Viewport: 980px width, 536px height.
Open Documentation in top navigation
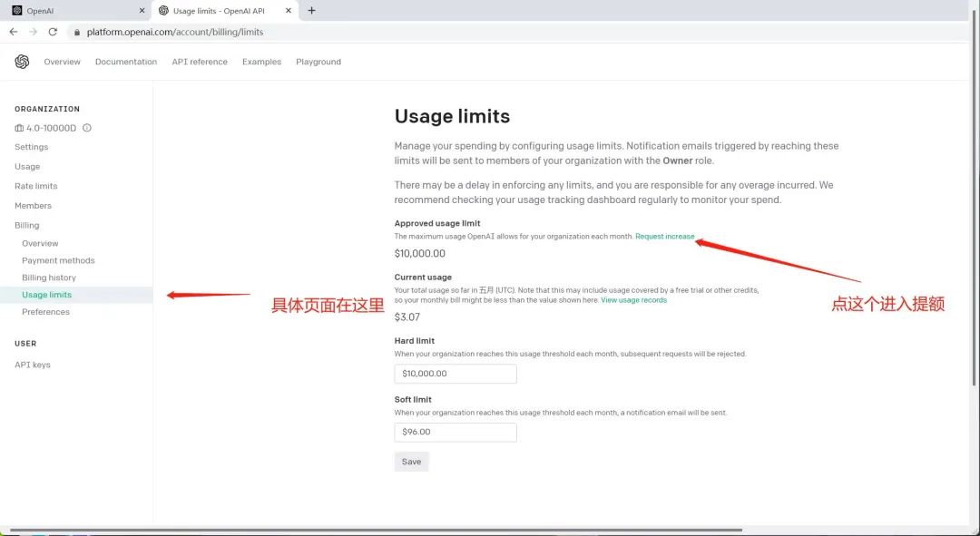click(x=125, y=62)
